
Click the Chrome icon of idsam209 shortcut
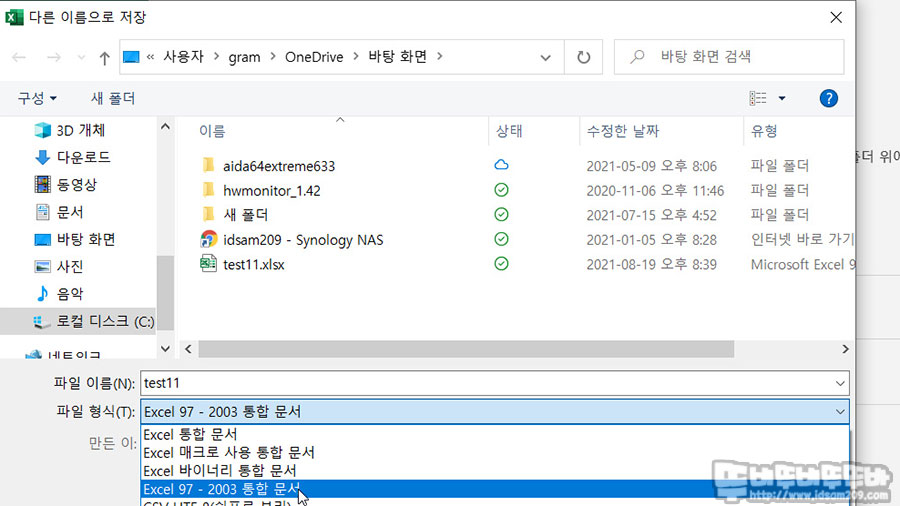coord(208,239)
